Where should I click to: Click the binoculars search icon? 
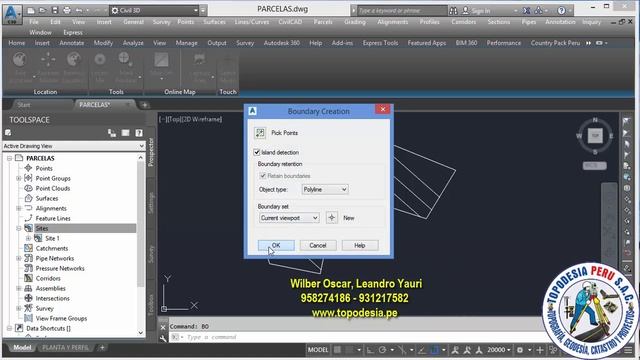pyautogui.click(x=453, y=11)
